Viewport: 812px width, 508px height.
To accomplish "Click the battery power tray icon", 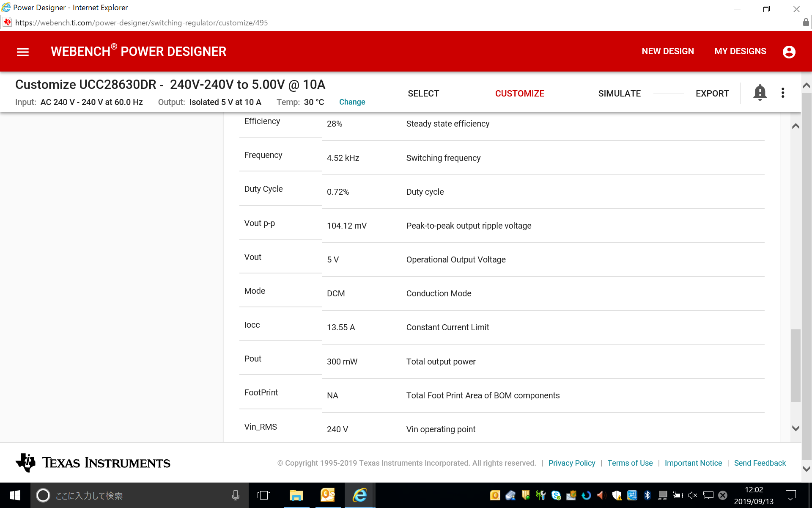I will point(678,495).
